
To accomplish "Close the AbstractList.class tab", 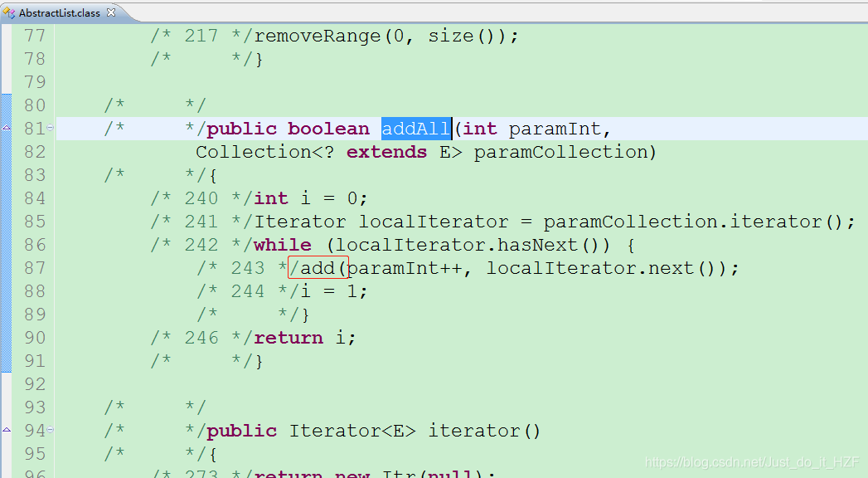I will point(111,12).
